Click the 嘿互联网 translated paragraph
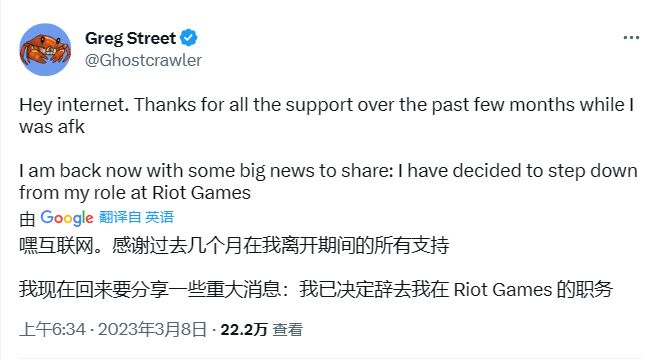 [234, 245]
